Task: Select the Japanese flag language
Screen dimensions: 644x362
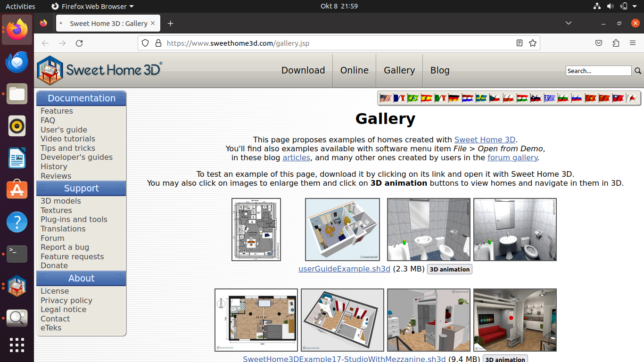Action: click(632, 99)
